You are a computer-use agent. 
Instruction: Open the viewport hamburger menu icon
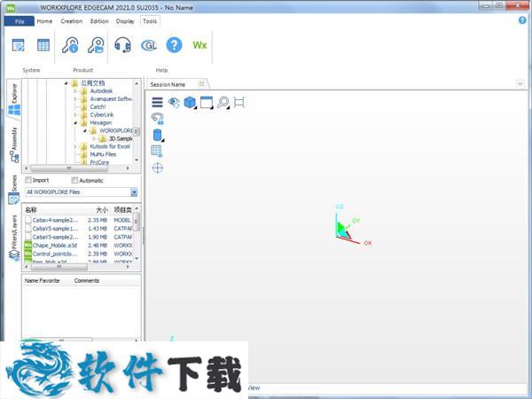tap(157, 102)
